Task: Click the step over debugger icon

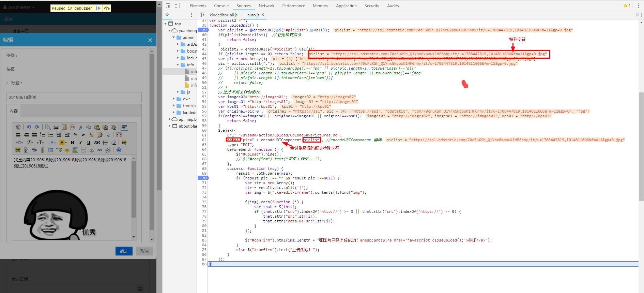Action: [x=107, y=8]
